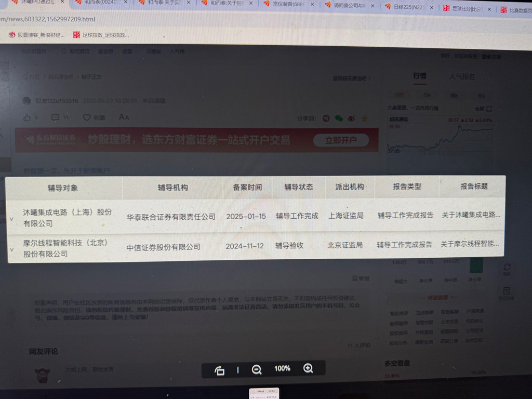Click the home icon next to 股吧首页
532x399 pixels.
[x=64, y=51]
